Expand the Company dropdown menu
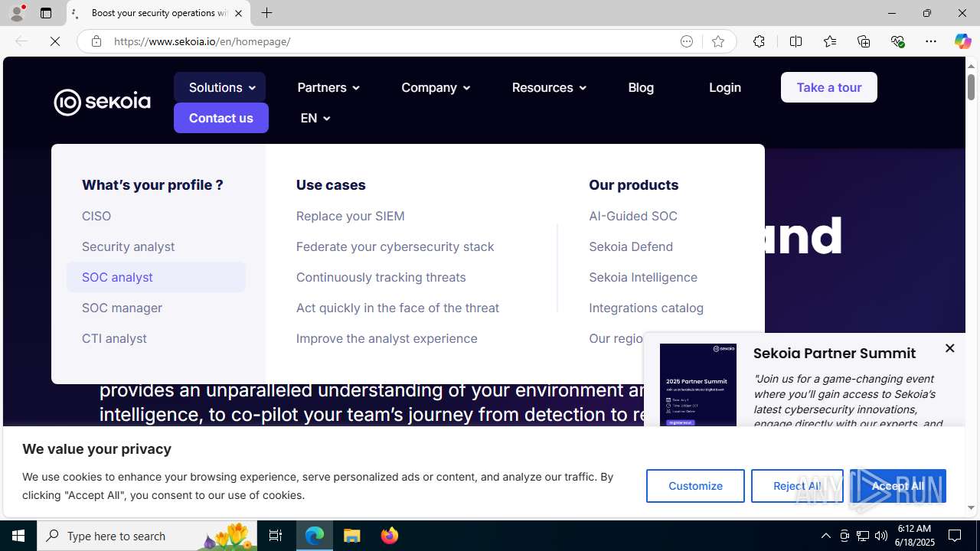 436,87
